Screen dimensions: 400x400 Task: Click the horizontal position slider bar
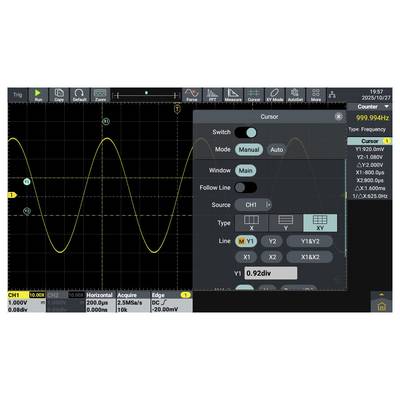pyautogui.click(x=146, y=96)
